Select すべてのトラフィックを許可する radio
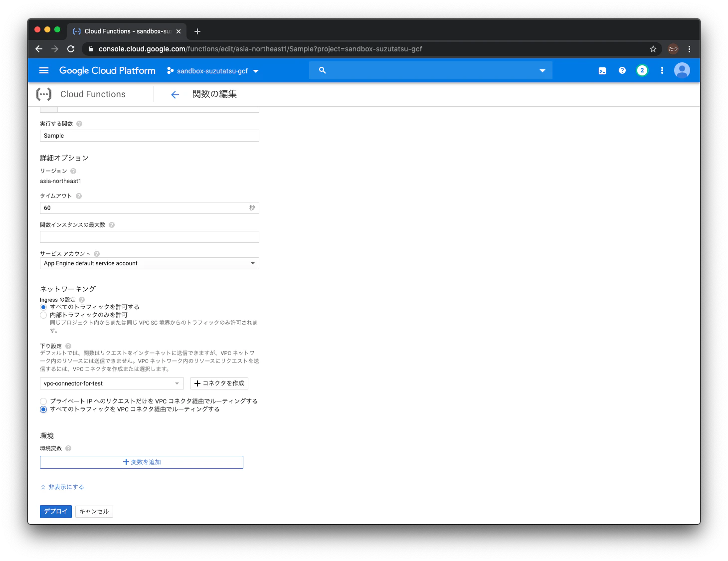This screenshot has width=728, height=561. click(43, 307)
